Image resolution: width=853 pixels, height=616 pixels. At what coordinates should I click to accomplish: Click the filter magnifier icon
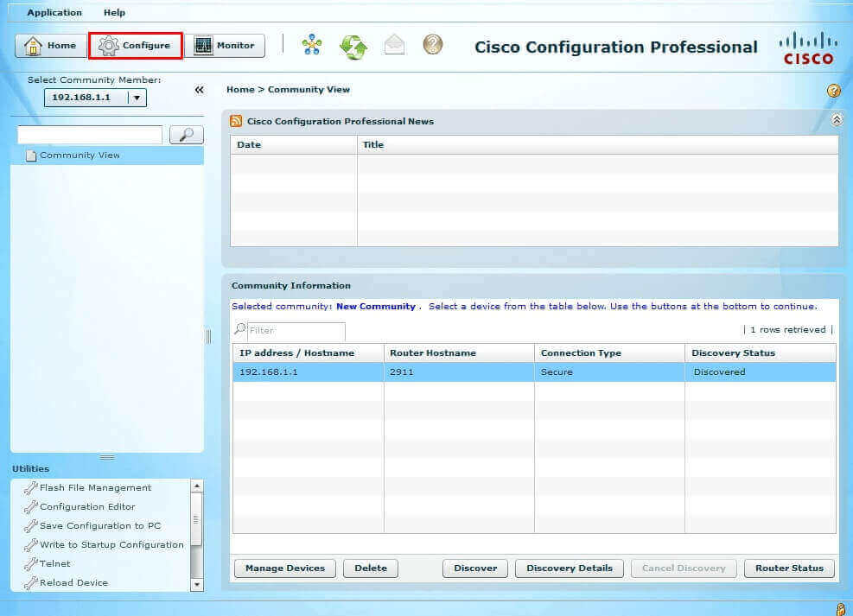tap(240, 329)
